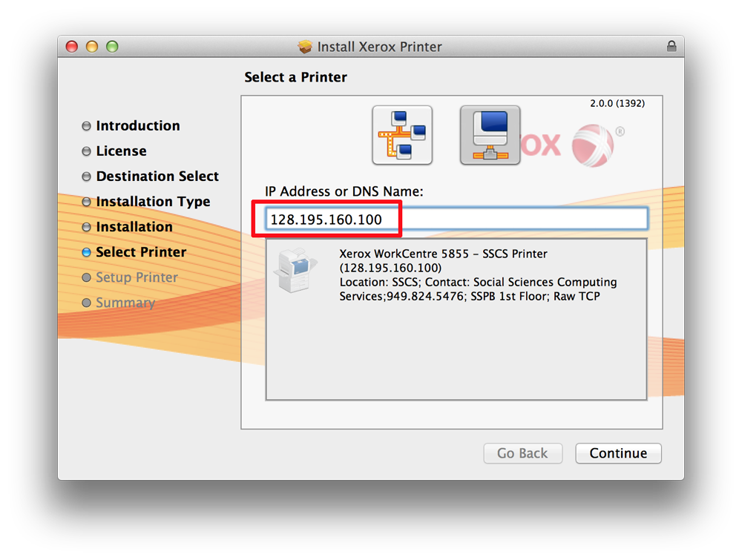Click the blue bullet beside Select Printer
The width and height of the screenshot is (742, 560).
(x=87, y=252)
